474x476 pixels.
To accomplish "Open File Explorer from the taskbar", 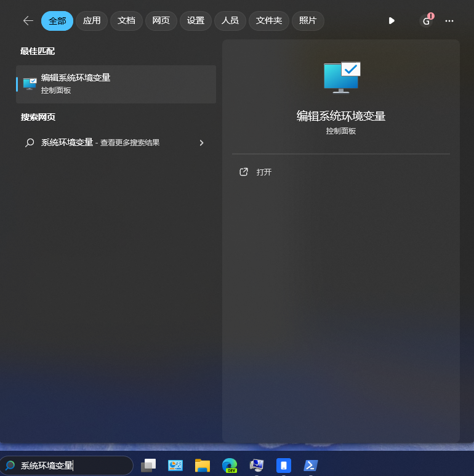I will [x=203, y=466].
